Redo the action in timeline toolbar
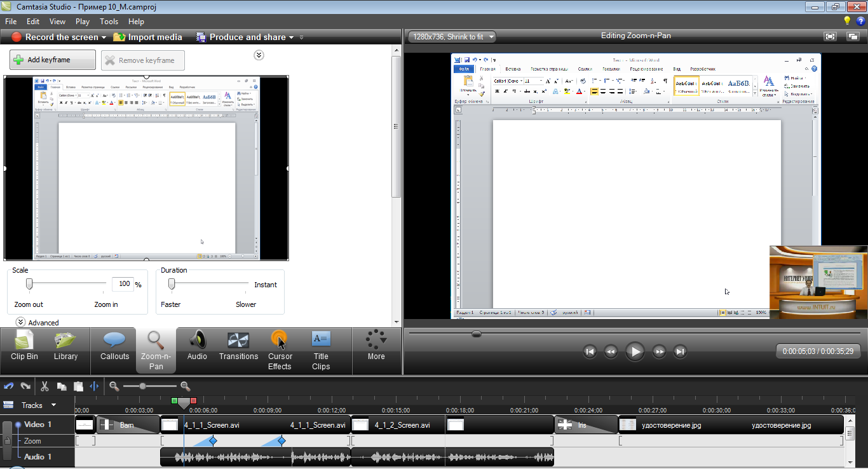 coord(25,386)
